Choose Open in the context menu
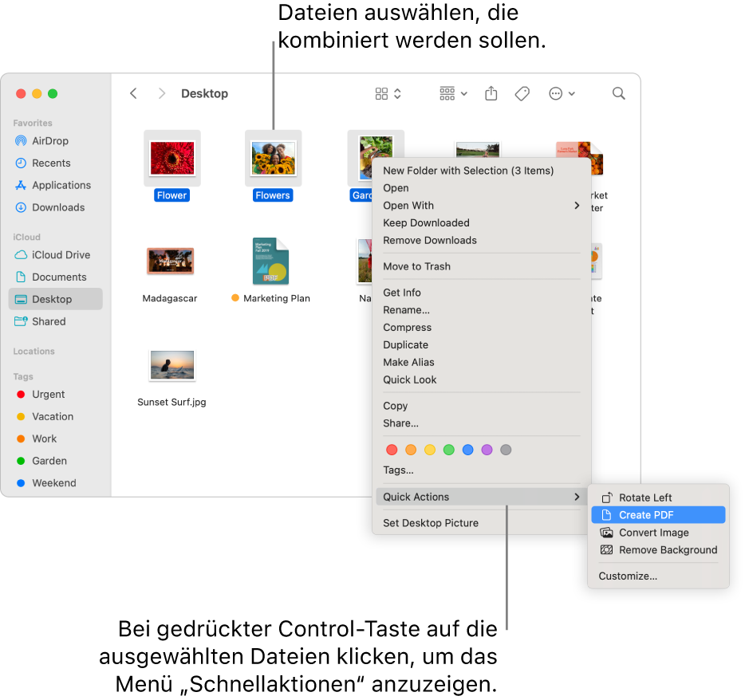 [481, 188]
